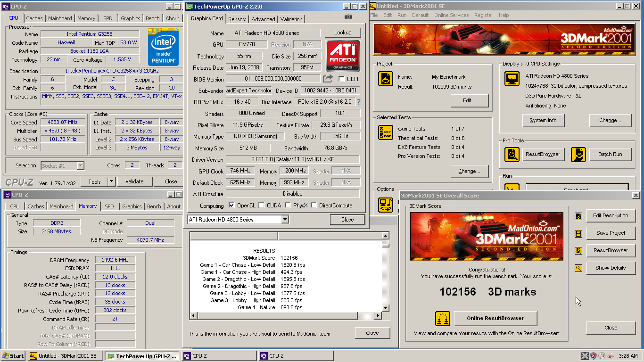
Task: Click the ATI Radeon graphics logo
Action: coord(343,56)
